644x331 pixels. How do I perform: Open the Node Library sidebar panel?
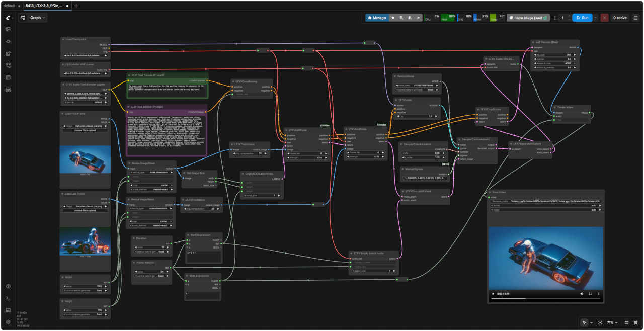click(8, 41)
